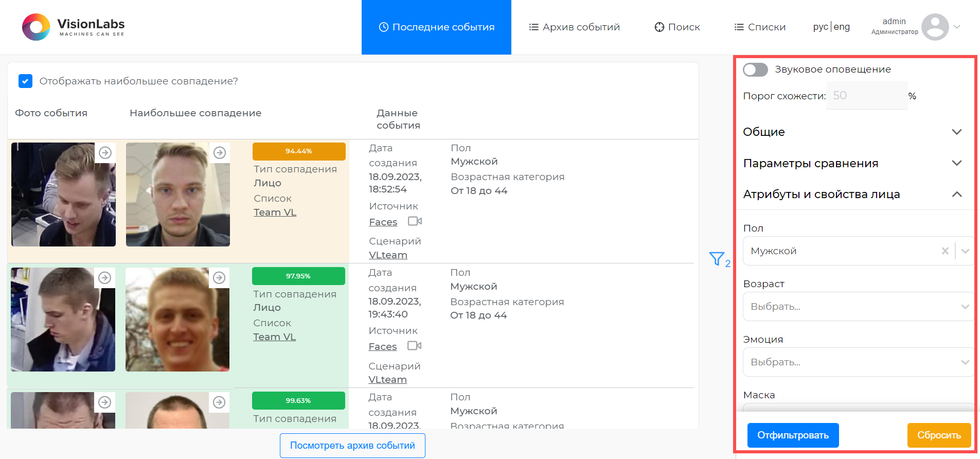This screenshot has height=459, width=980.
Task: Open the Списки tab
Action: tap(760, 27)
